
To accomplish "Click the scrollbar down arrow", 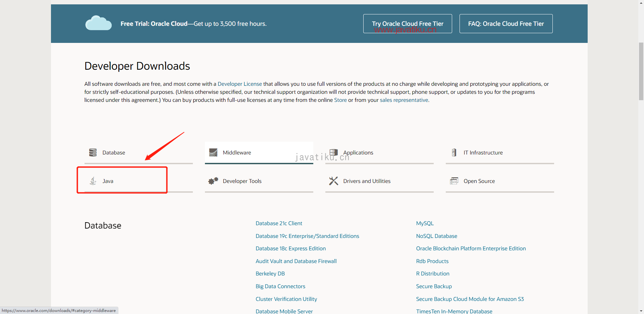I will pos(641,311).
